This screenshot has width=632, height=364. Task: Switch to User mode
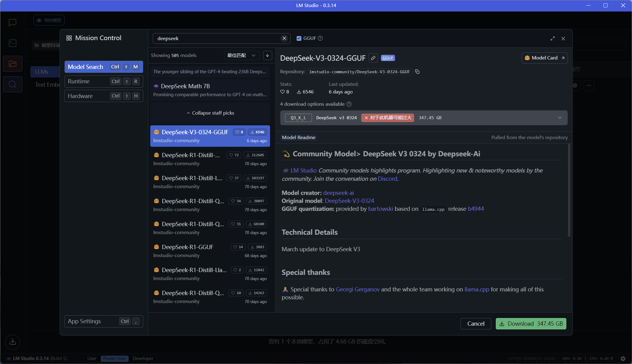point(92,358)
